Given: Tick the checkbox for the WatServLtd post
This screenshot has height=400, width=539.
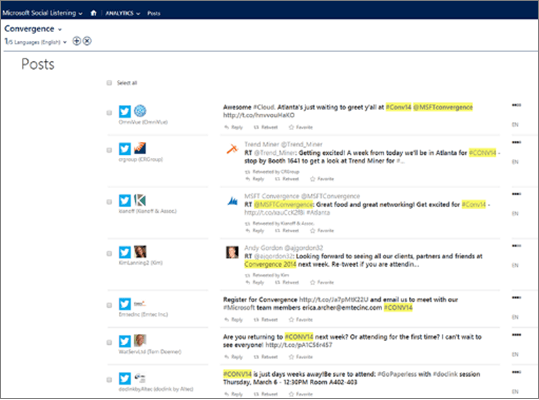Looking at the screenshot, I should click(x=109, y=343).
